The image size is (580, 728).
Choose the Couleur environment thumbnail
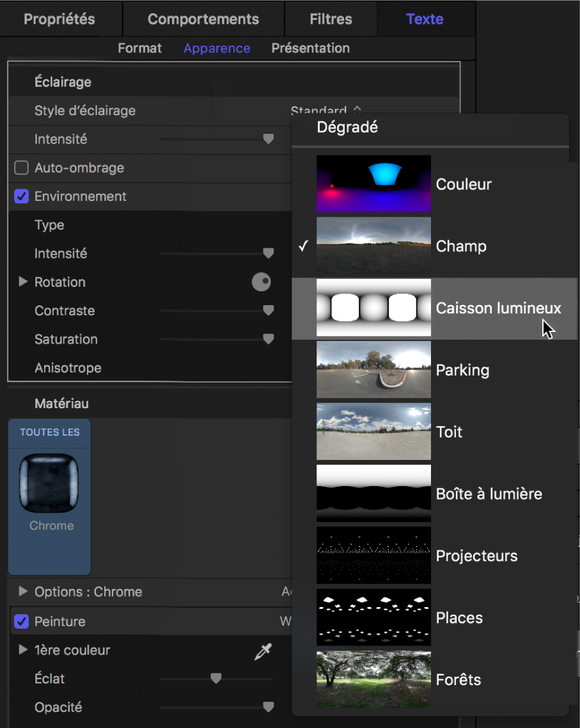[x=373, y=184]
